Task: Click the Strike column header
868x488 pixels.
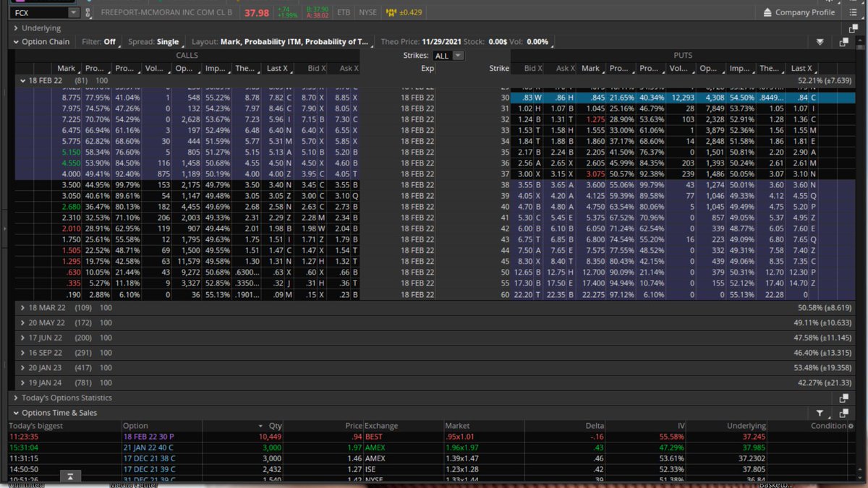Action: pos(499,68)
